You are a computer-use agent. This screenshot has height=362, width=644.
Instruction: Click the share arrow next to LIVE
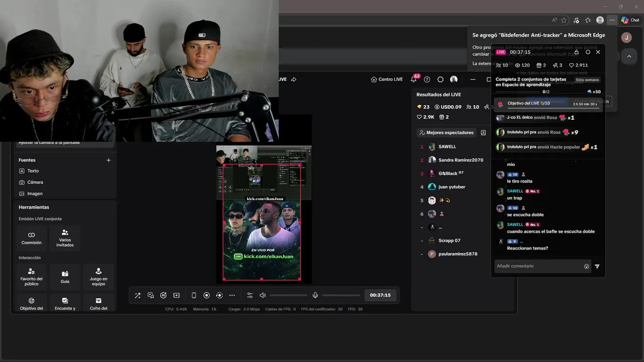294,79
